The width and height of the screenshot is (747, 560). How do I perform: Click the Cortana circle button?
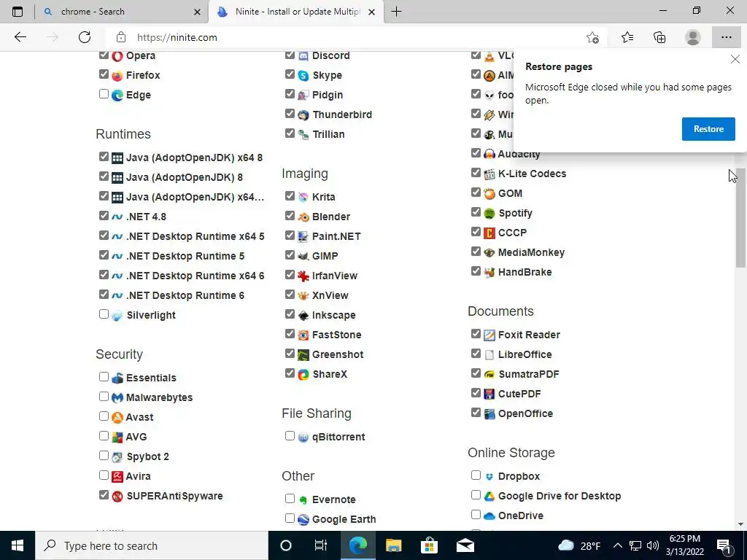tap(286, 545)
